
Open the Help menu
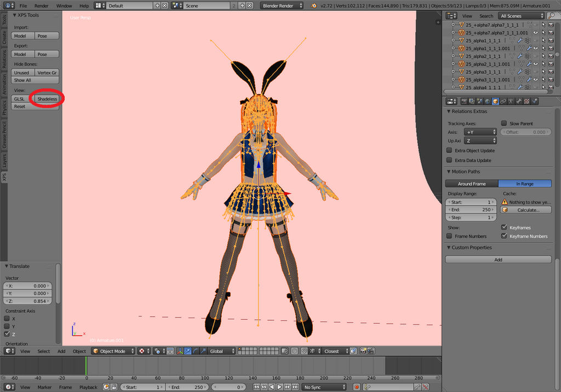coord(84,5)
